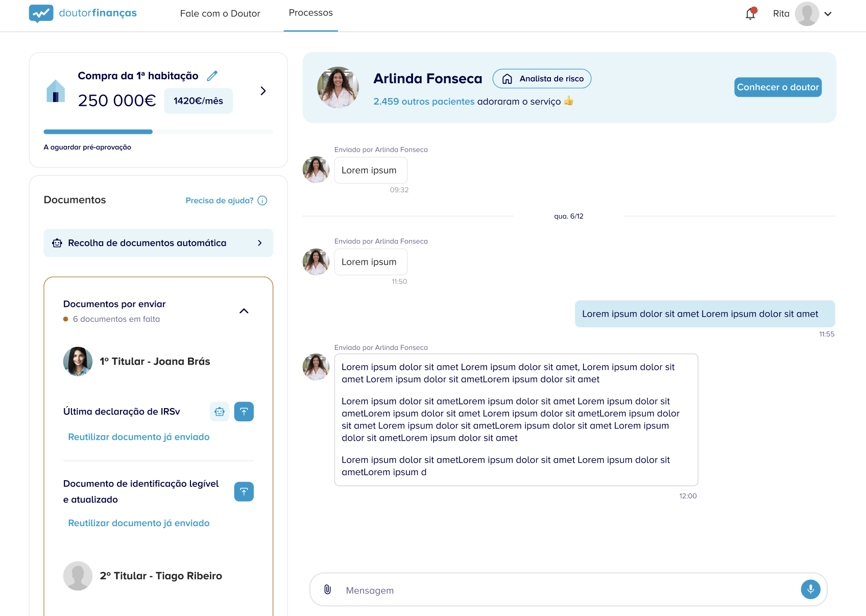Open the Rita user account dropdown

pyautogui.click(x=827, y=14)
